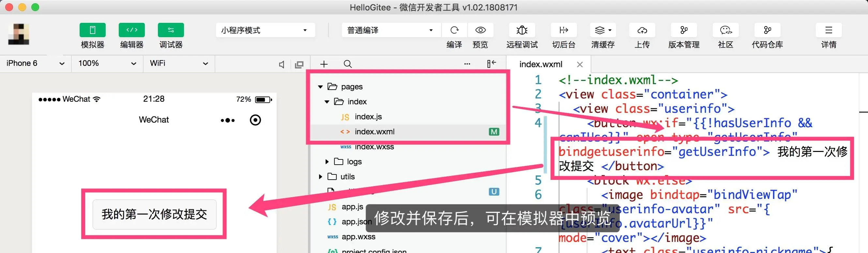868x253 pixels.
Task: Add a new file with plus icon
Action: tap(324, 64)
